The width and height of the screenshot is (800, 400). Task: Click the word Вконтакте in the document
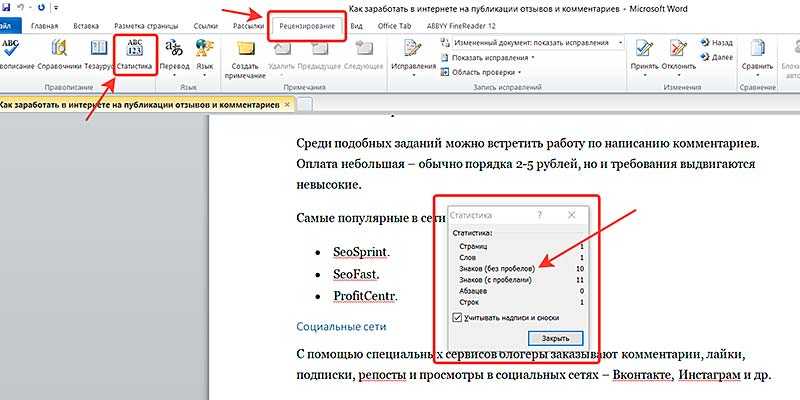click(641, 376)
